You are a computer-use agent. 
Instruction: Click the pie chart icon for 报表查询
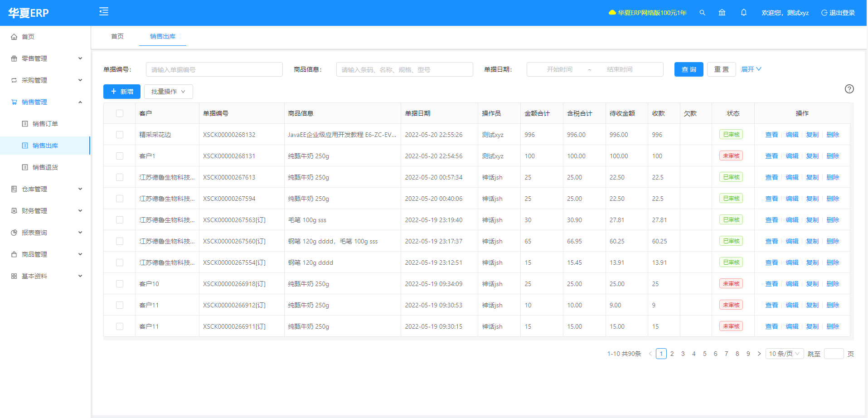(x=14, y=233)
